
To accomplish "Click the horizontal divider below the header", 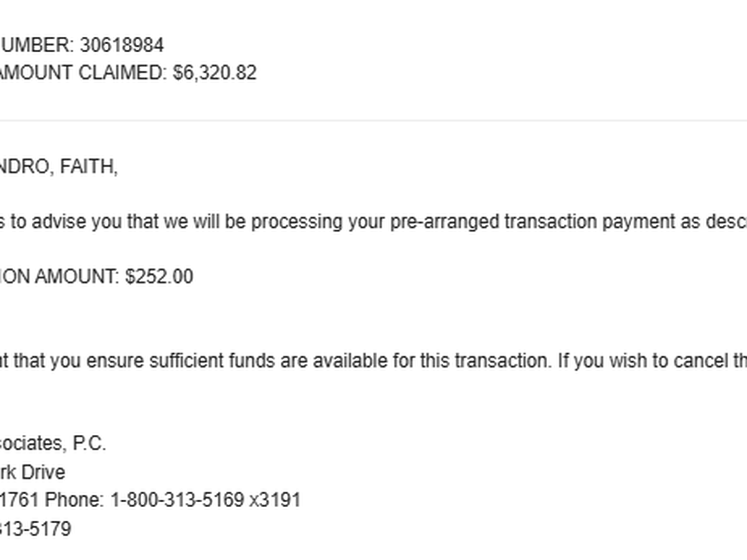I will click(374, 121).
